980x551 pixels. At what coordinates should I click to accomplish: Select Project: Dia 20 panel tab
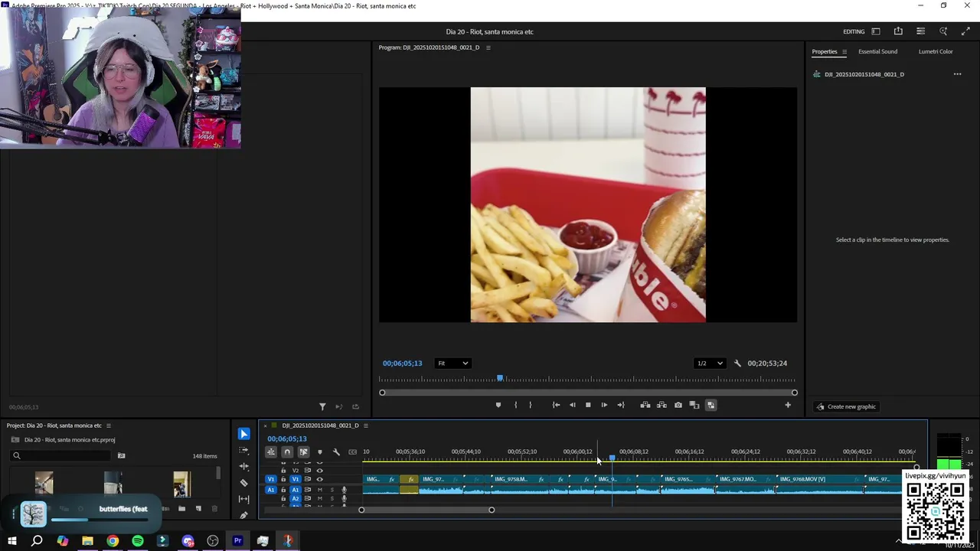pyautogui.click(x=54, y=425)
